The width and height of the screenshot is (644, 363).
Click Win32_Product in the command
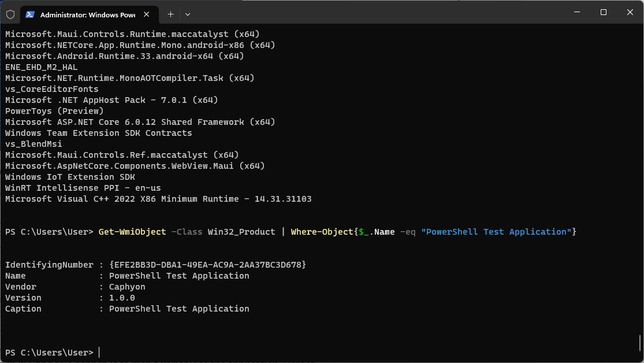(241, 232)
